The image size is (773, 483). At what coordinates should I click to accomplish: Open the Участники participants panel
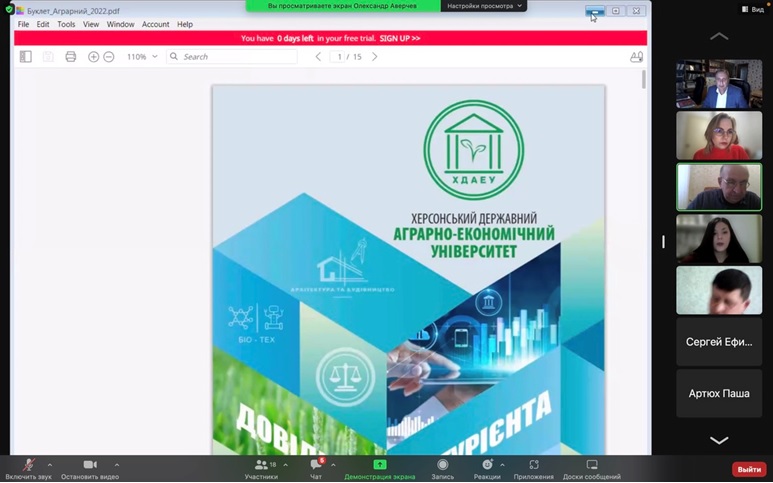pos(261,469)
